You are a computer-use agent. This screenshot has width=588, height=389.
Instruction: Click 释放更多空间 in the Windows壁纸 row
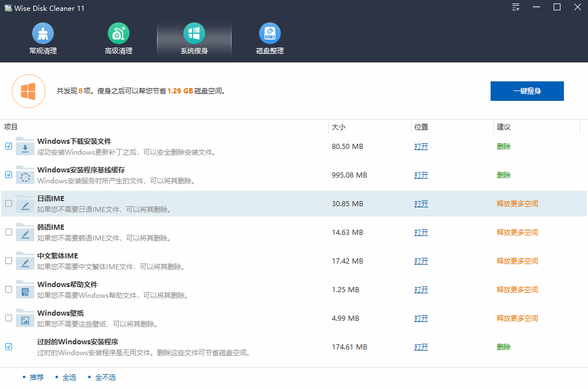pos(518,318)
